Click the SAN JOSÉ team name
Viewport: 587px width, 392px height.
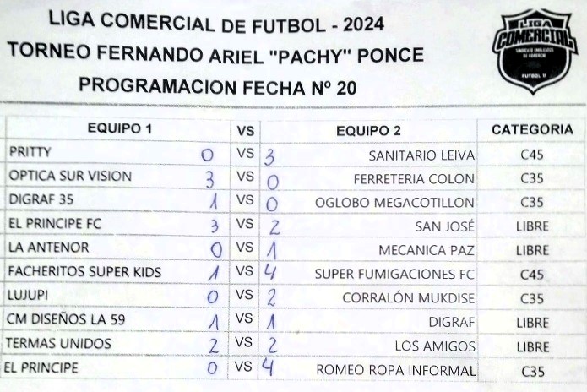point(445,226)
